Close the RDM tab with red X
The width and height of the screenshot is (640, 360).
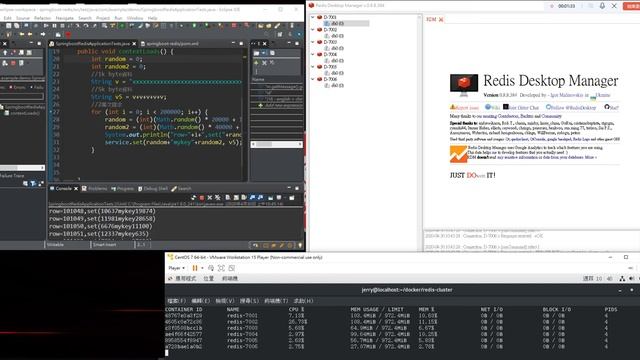pyautogui.click(x=441, y=20)
